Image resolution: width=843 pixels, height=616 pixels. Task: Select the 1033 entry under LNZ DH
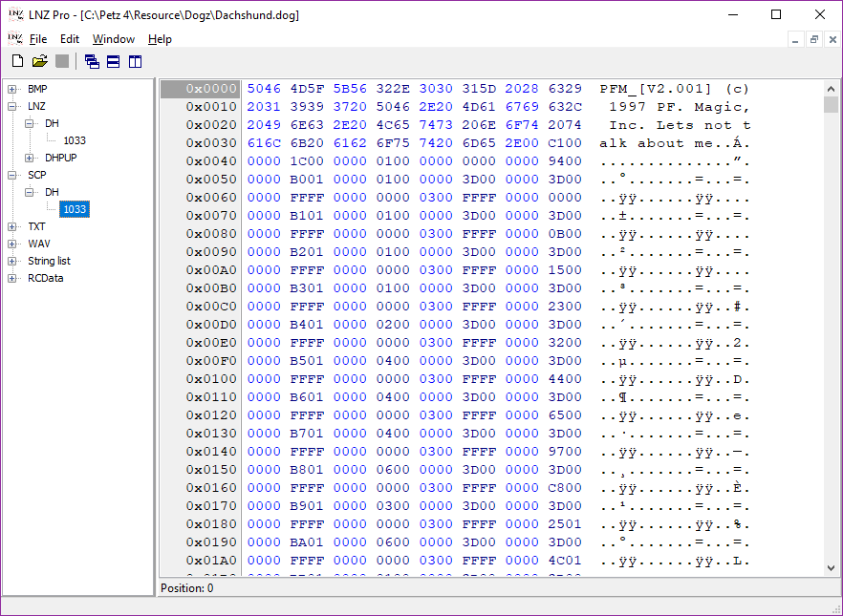[x=74, y=140]
